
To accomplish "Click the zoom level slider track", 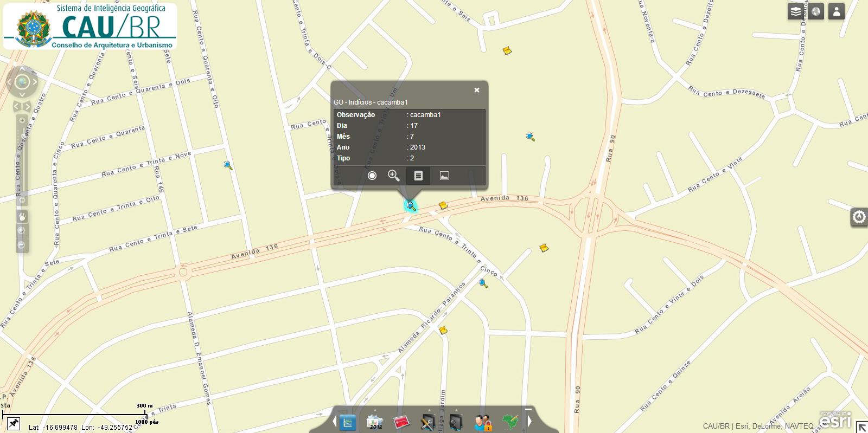I will coord(22,160).
